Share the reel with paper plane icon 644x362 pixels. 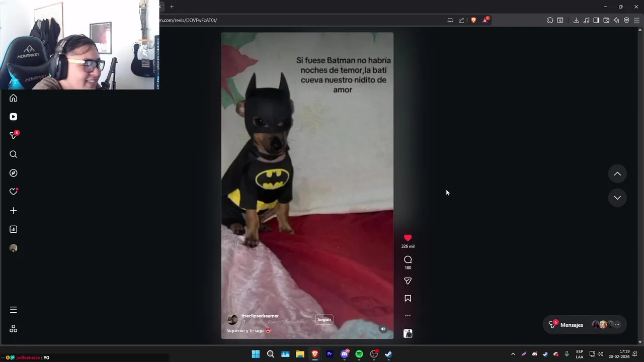408,281
